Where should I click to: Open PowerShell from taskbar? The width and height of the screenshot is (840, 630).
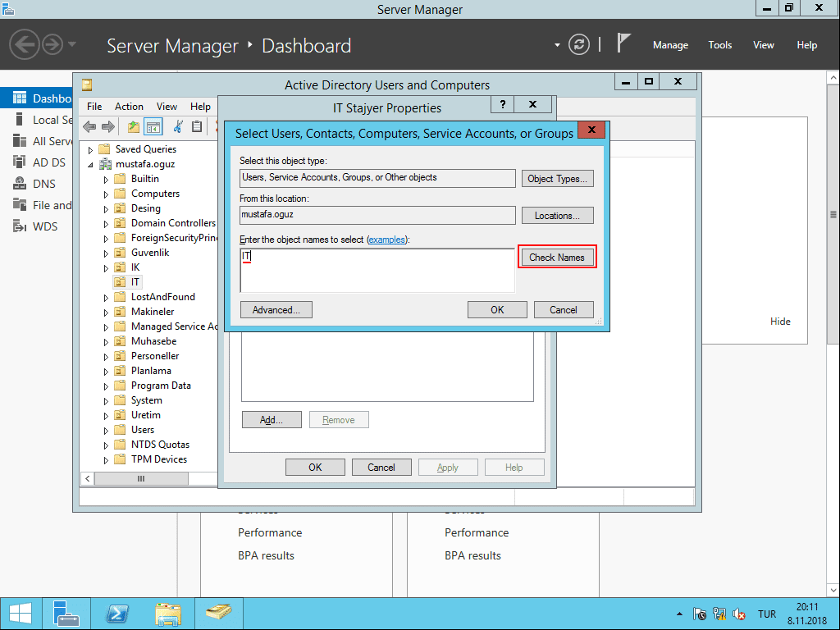pyautogui.click(x=117, y=614)
